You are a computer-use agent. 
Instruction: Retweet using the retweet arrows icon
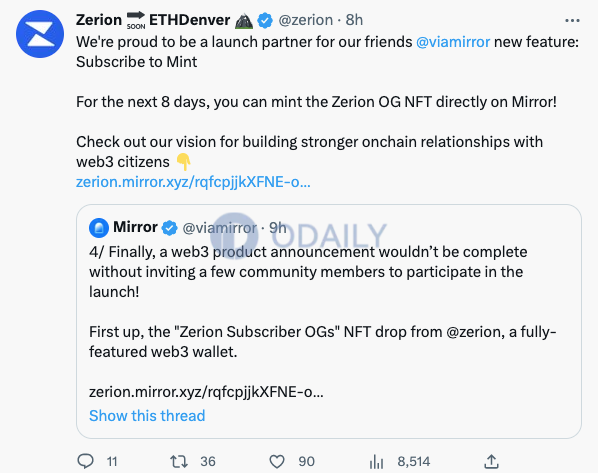(x=179, y=462)
